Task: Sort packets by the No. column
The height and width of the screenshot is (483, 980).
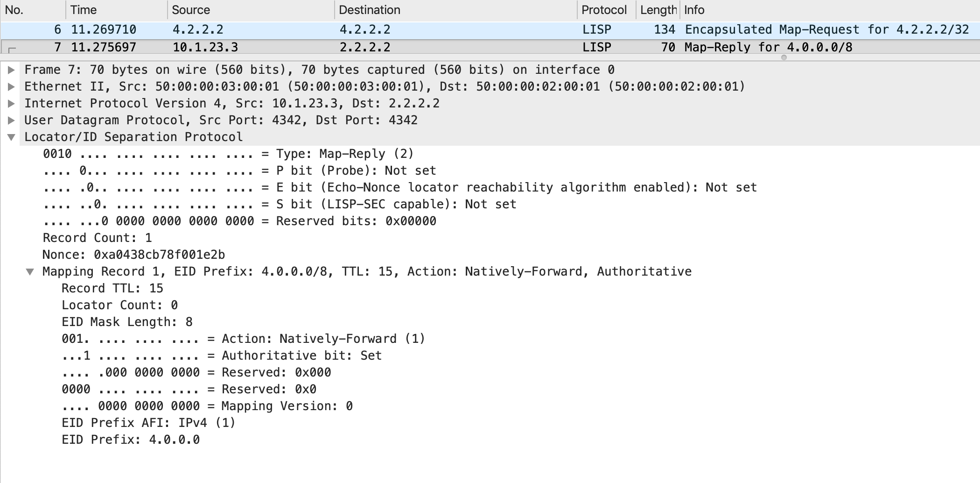Action: click(33, 10)
